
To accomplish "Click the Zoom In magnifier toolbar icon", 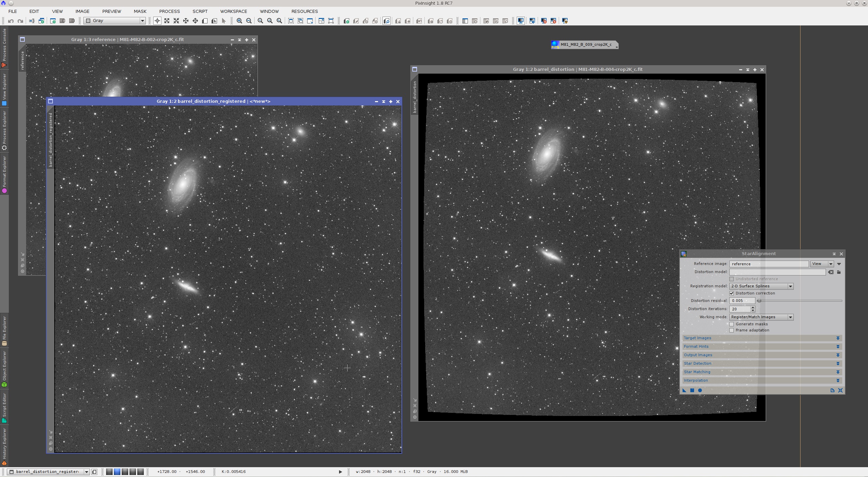I will (239, 21).
